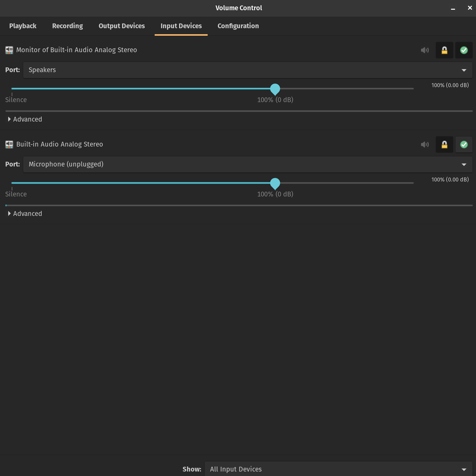Lock channels together for Monitor device

tap(445, 50)
